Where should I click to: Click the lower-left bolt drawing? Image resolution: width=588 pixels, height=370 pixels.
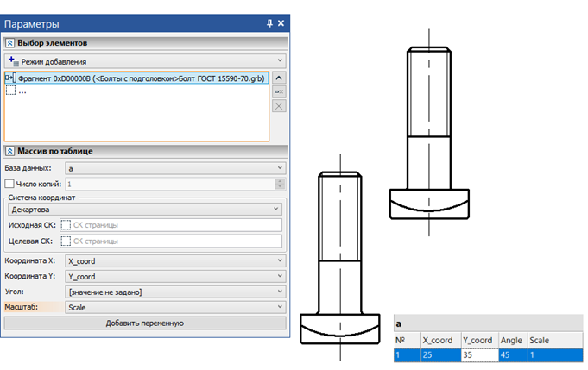tap(340, 258)
